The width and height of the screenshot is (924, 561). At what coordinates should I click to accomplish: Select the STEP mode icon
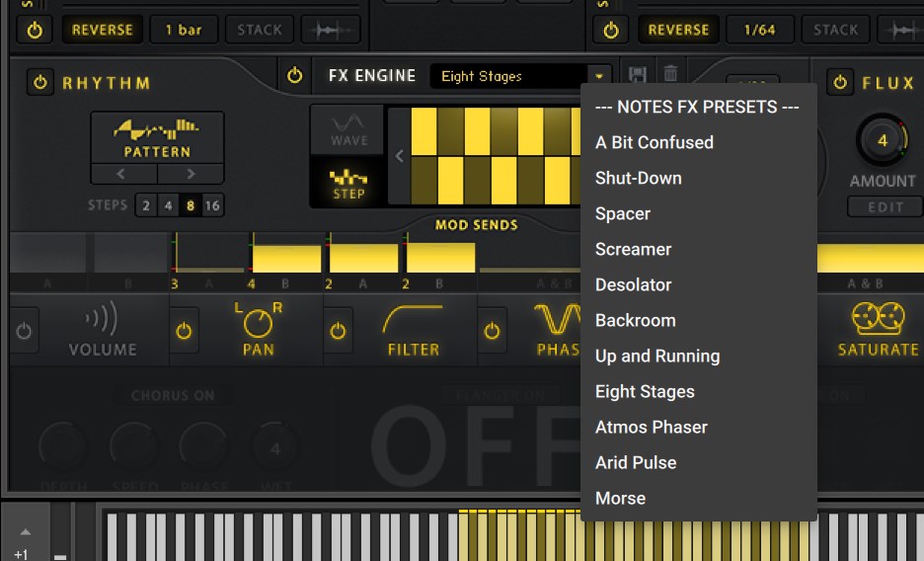348,182
